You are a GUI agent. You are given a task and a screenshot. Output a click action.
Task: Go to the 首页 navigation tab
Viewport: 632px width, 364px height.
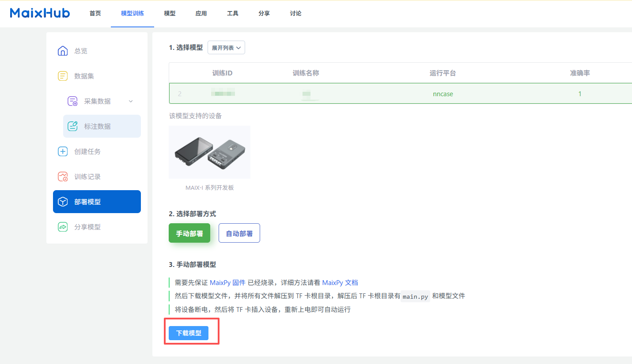95,14
